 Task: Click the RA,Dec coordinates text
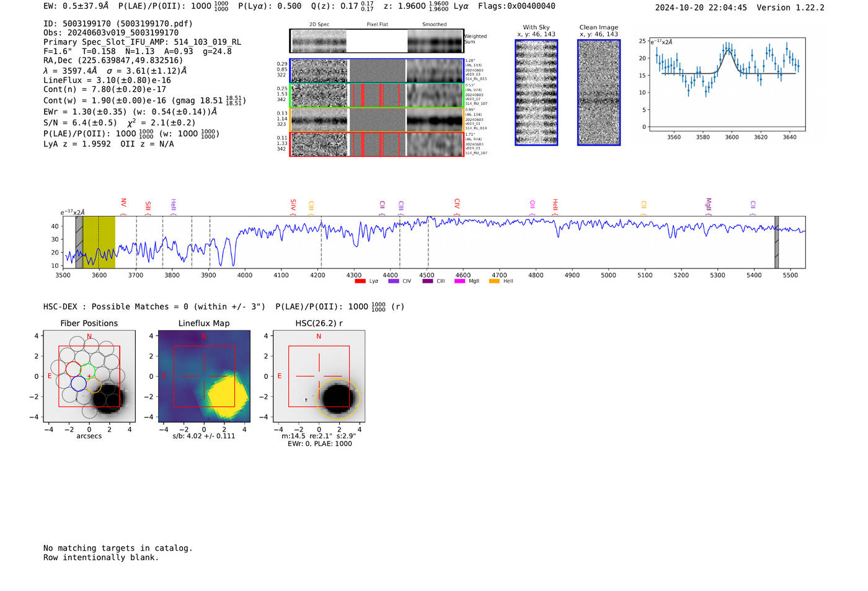click(113, 60)
